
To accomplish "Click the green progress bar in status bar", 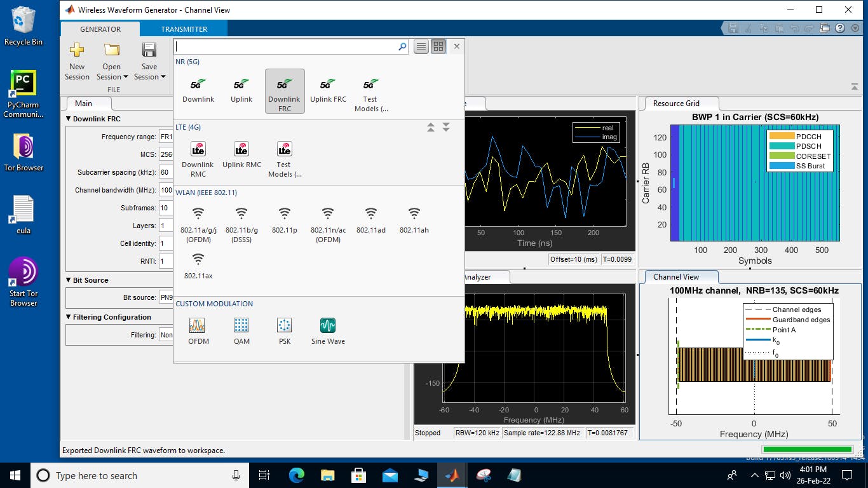I will [807, 451].
